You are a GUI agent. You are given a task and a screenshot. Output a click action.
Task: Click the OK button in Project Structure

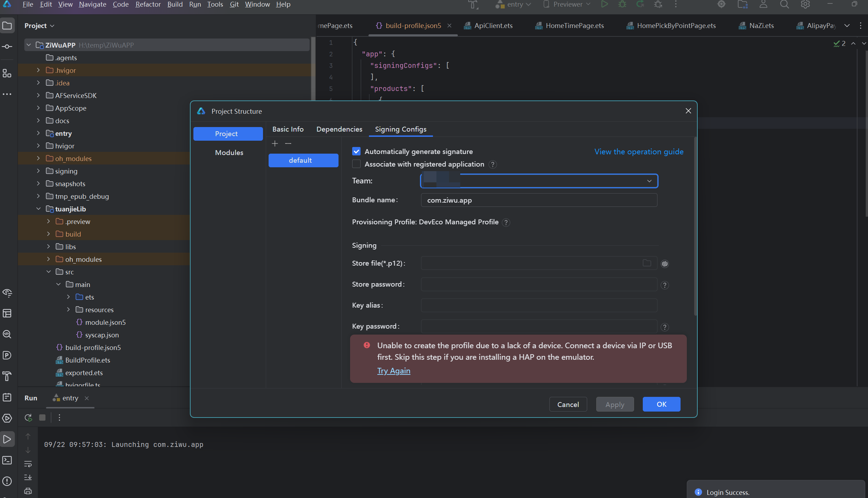(661, 404)
